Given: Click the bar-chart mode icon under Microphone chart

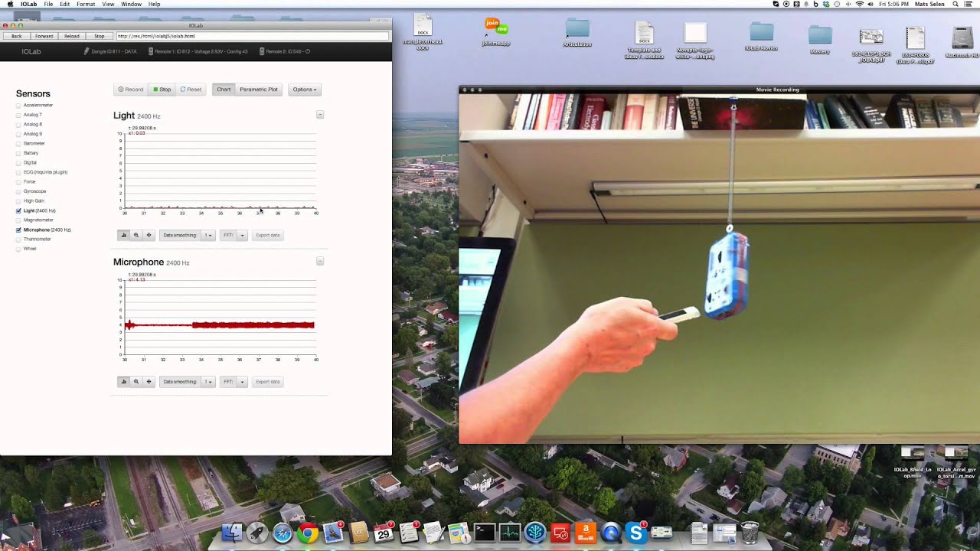Looking at the screenshot, I should coord(123,381).
